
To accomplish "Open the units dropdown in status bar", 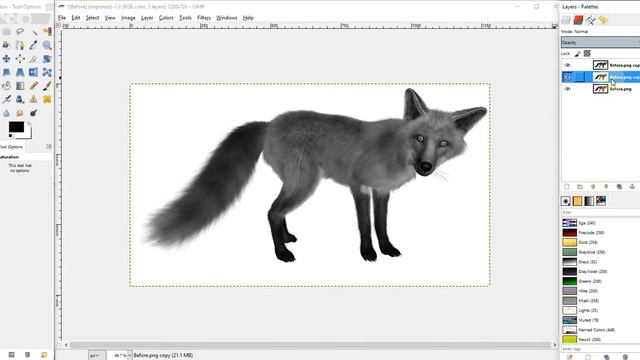I will tap(97, 355).
